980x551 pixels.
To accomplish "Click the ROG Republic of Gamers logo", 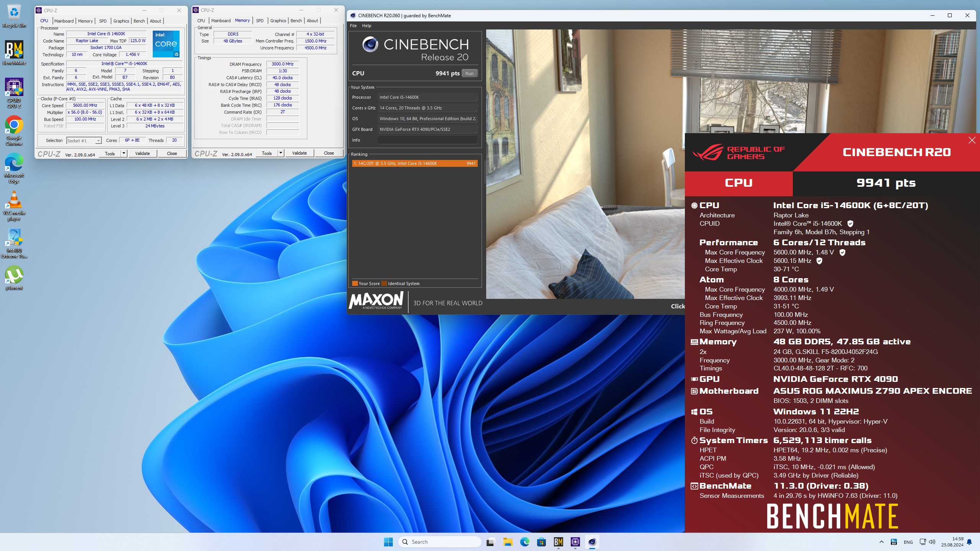I will [x=738, y=152].
